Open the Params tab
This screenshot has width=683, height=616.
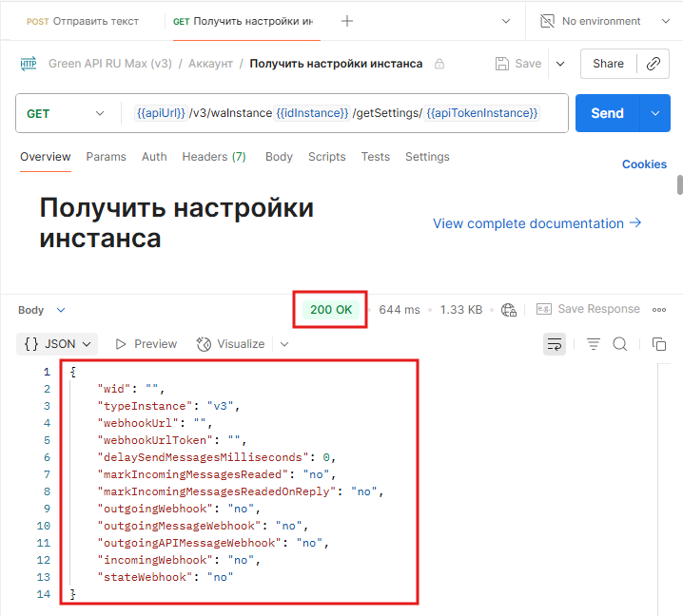[106, 157]
